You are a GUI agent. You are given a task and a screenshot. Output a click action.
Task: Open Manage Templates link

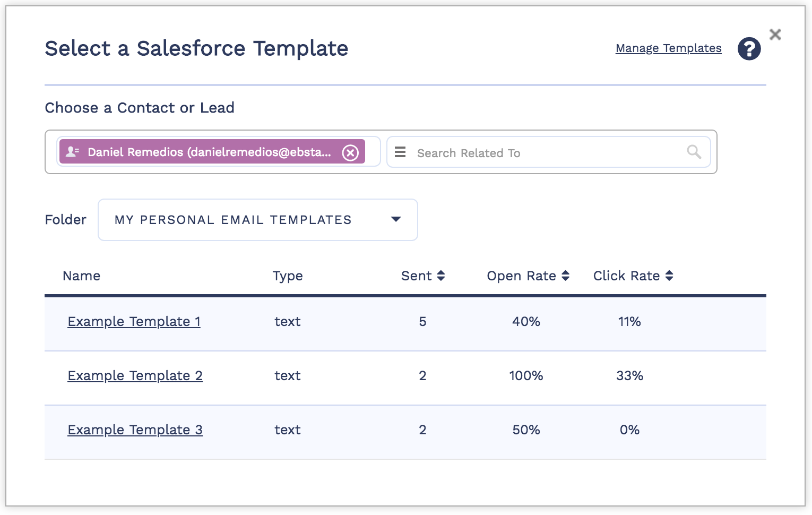point(668,48)
